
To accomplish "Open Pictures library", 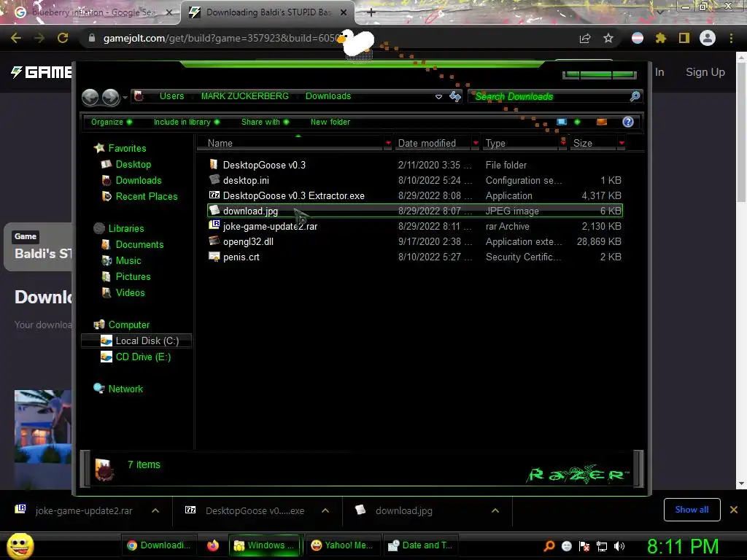I will tap(133, 276).
